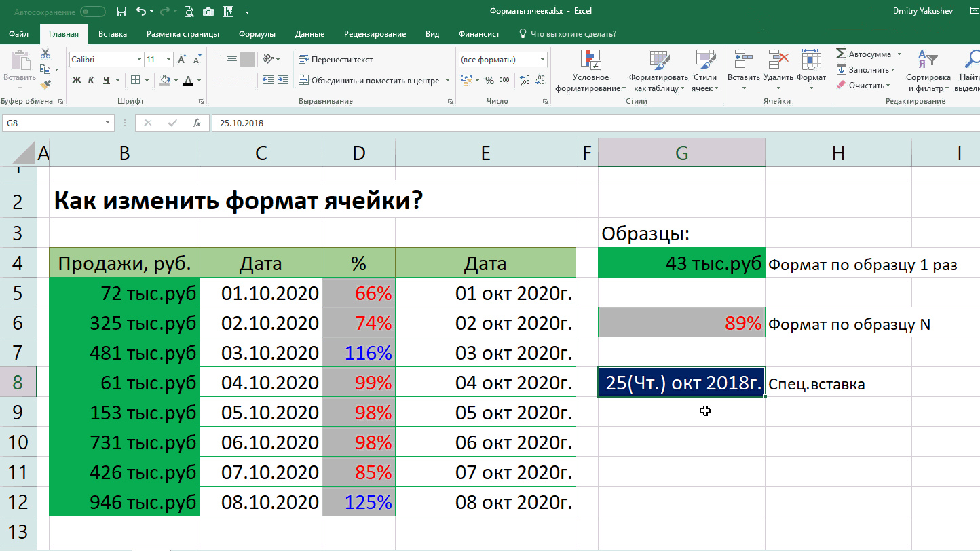
Task: Click the Save icon in quick access toolbar
Action: (121, 12)
